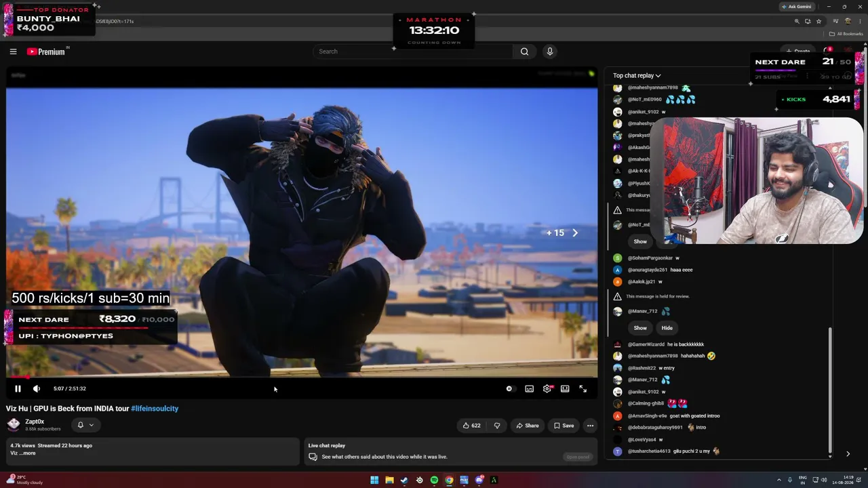This screenshot has height=488, width=868.
Task: Switch to theater mode
Action: (565, 389)
